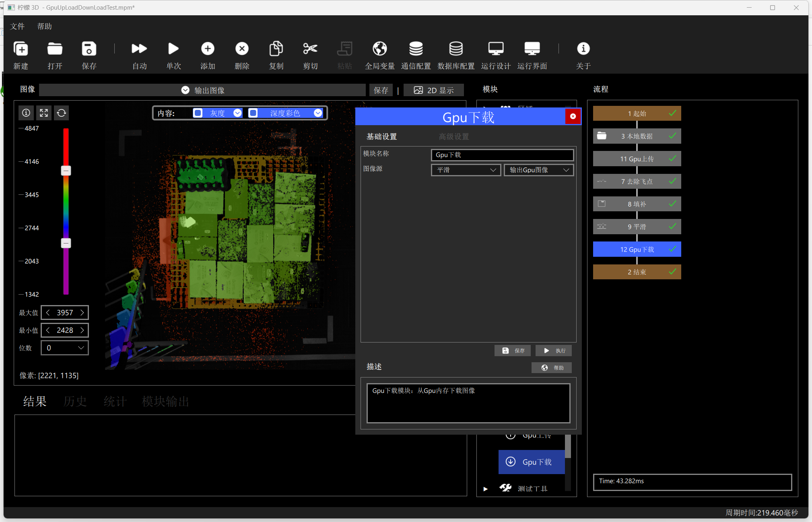The height and width of the screenshot is (522, 812).
Task: Open the 输出Gpu图像 dropdown
Action: [539, 170]
